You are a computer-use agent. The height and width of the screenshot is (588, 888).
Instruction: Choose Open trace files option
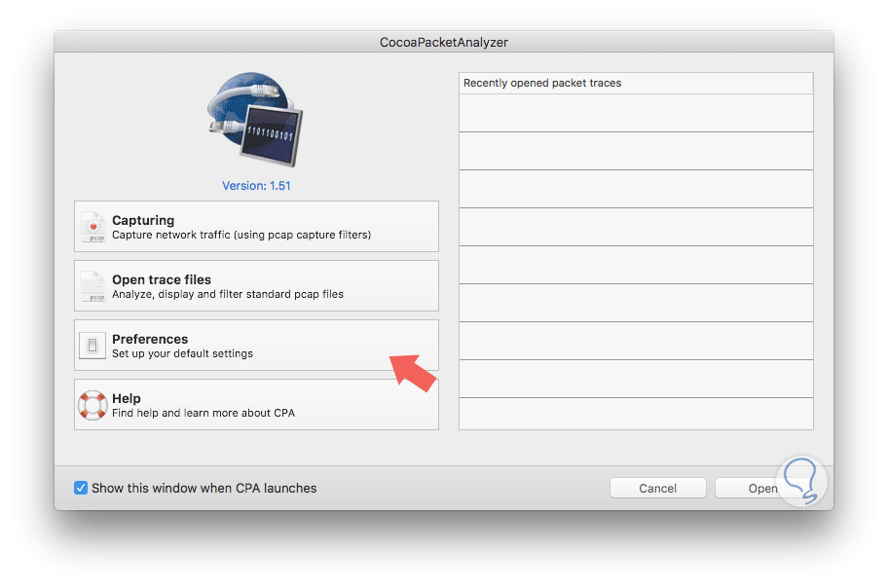click(x=256, y=286)
